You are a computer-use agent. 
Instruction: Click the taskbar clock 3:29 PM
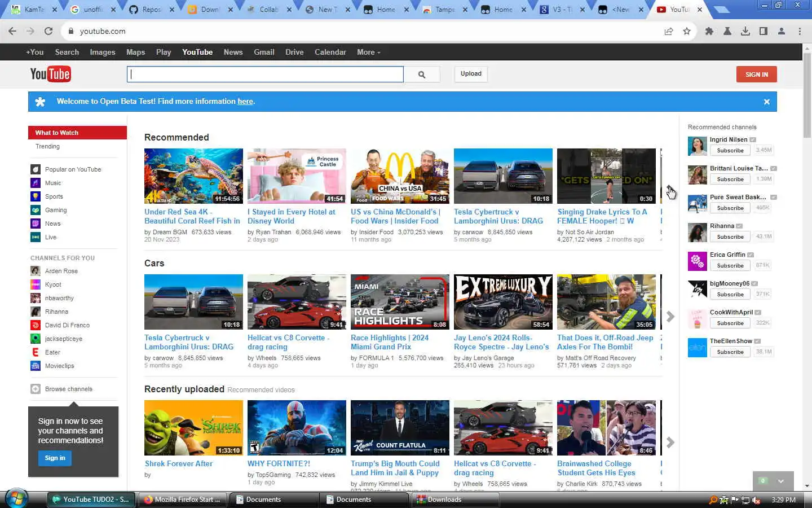[x=784, y=500]
